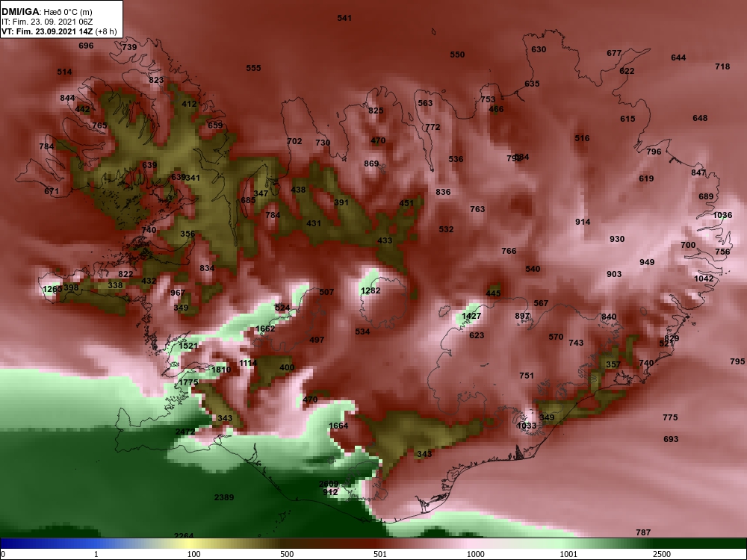
Task: Click the 751 height value
Action: pos(527,376)
